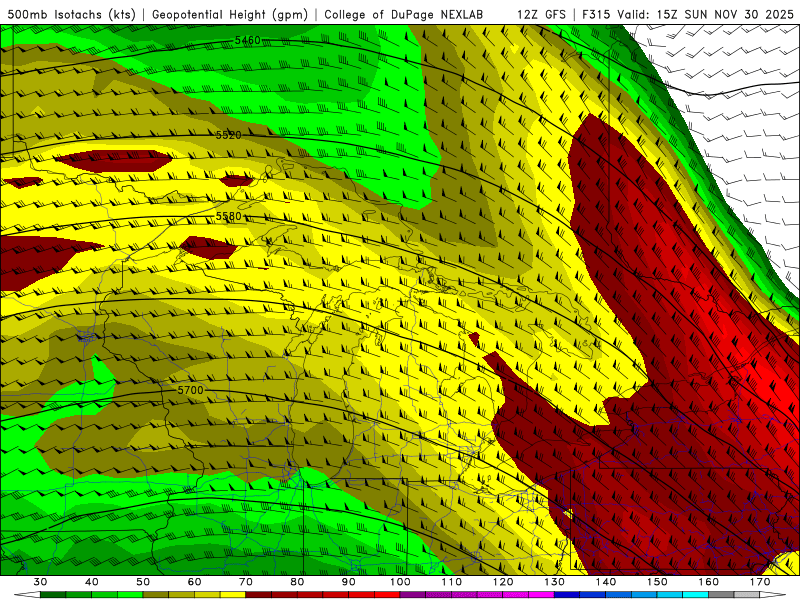Click the 80 value on the color scale
The height and width of the screenshot is (600, 800).
297,582
